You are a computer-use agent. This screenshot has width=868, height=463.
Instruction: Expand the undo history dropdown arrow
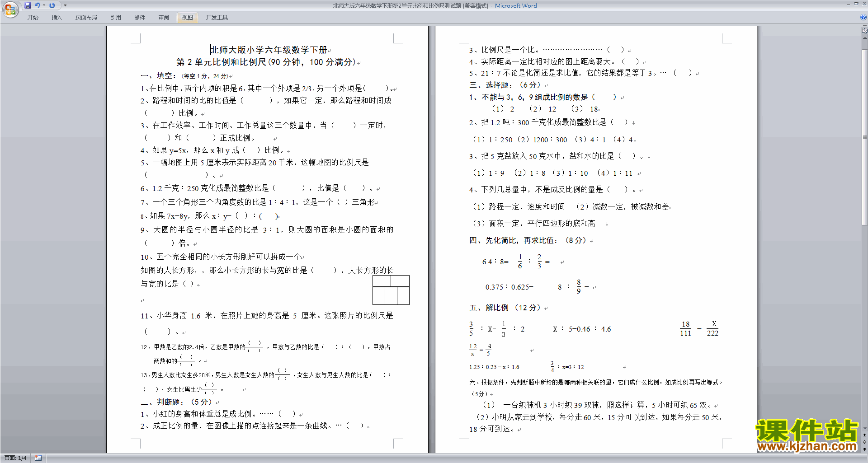point(44,5)
